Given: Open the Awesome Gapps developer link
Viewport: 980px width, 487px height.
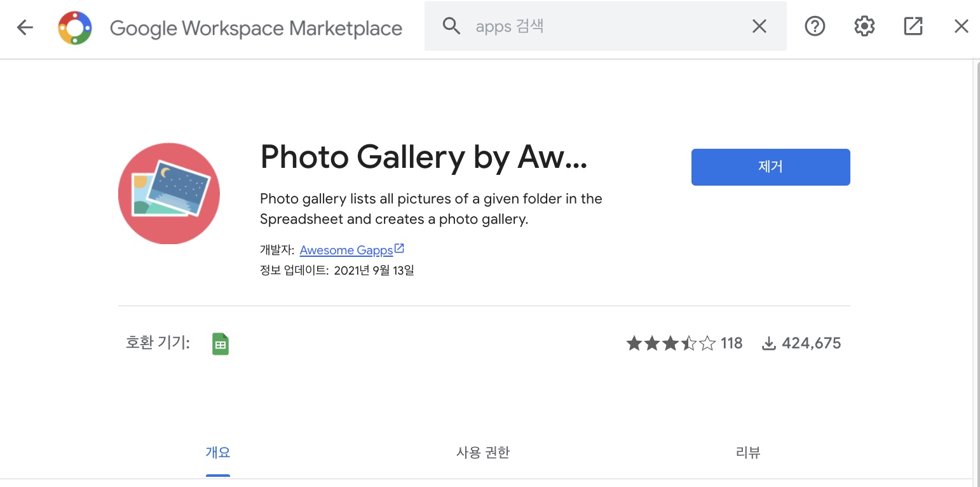Looking at the screenshot, I should pos(346,250).
